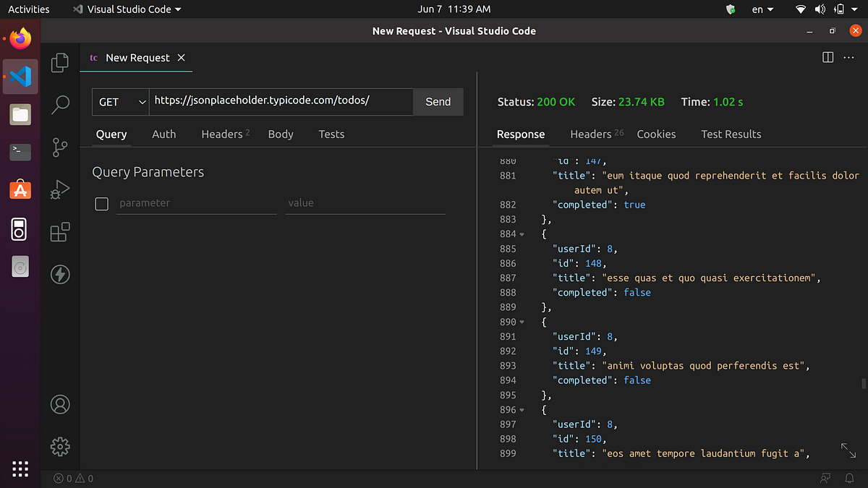Image resolution: width=868 pixels, height=488 pixels.
Task: Open the editor more actions ellipsis
Action: point(848,58)
